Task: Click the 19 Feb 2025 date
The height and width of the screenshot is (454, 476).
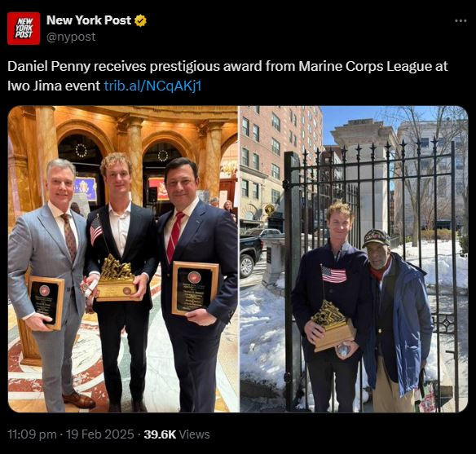Action: click(x=100, y=434)
